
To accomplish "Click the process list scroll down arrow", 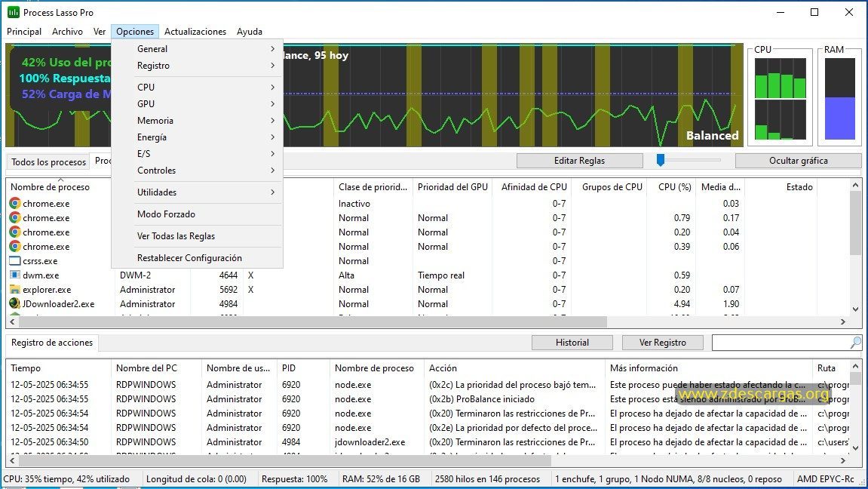I will tap(856, 309).
